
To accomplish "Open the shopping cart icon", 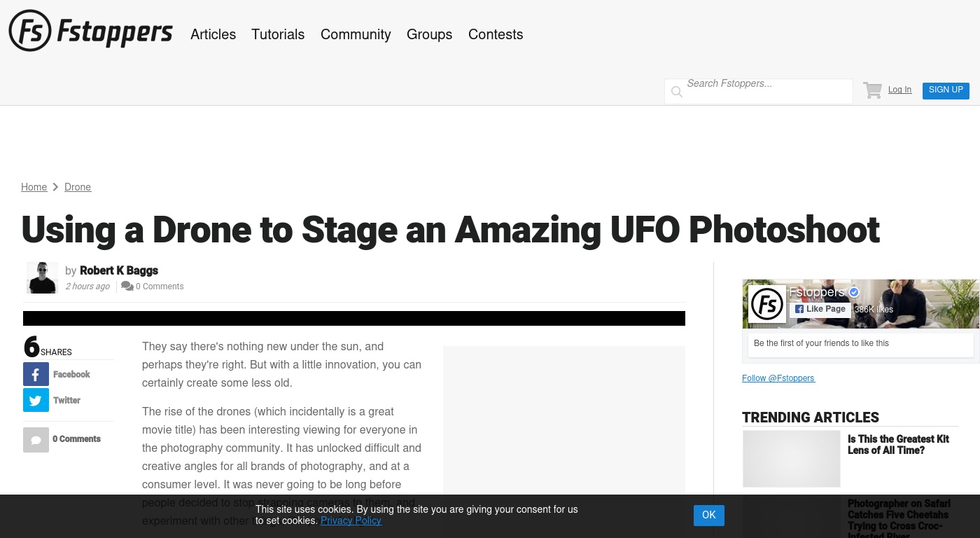I will click(x=872, y=90).
